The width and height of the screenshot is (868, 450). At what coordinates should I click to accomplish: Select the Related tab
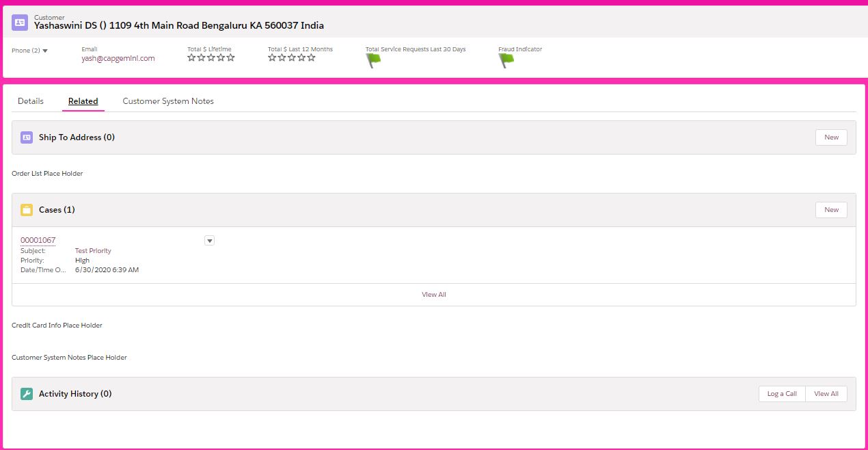(83, 101)
